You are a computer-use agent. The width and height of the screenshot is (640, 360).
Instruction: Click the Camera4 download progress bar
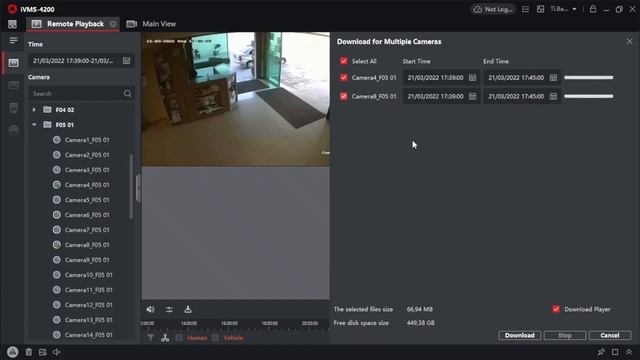point(589,78)
